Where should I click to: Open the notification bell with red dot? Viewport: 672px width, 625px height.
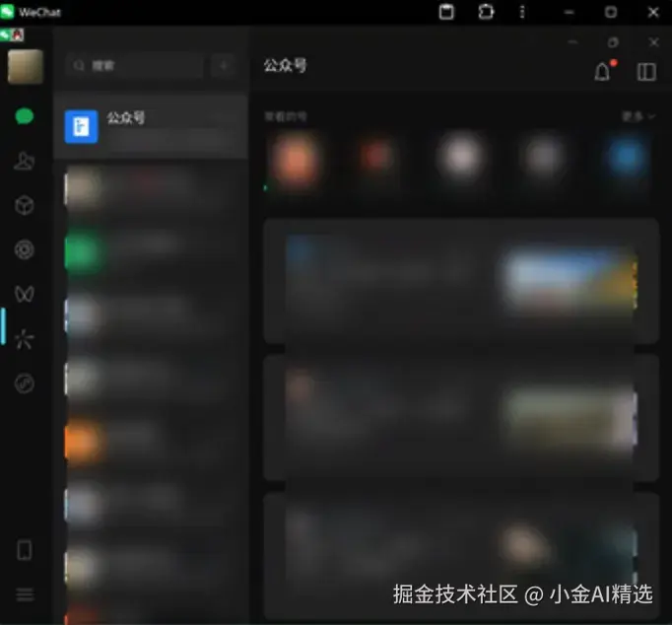click(603, 71)
